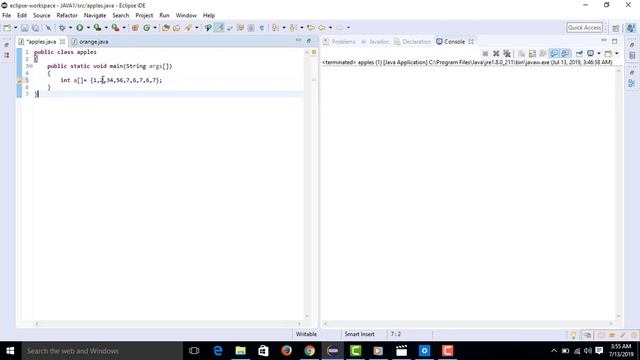This screenshot has width=640, height=360.
Task: Click the Coverage run icon
Action: point(97,28)
